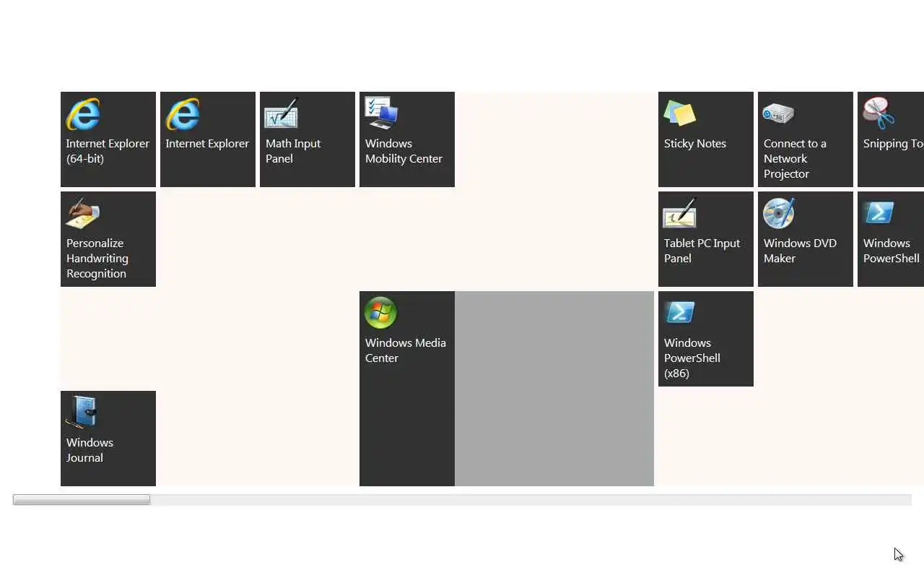
Task: Launch the Snipping Tool scissors icon
Action: pos(879,113)
